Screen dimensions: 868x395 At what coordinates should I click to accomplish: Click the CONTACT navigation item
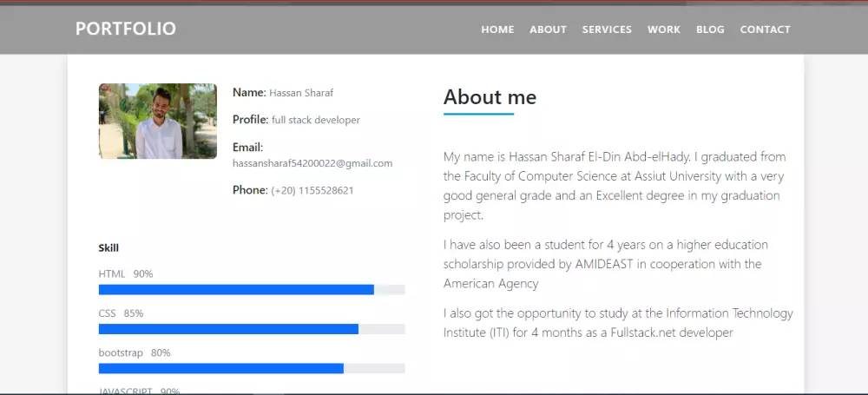click(x=765, y=30)
